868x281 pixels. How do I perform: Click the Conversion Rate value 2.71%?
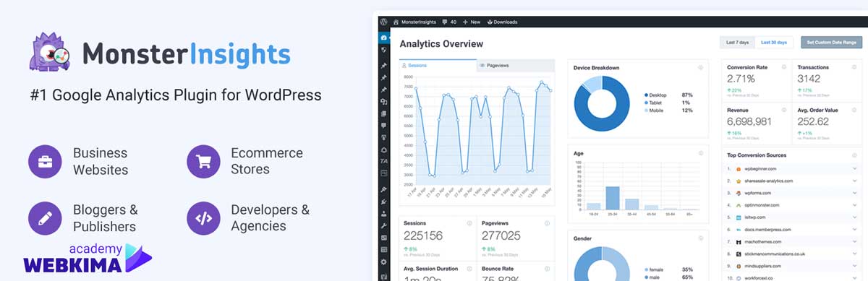click(741, 79)
